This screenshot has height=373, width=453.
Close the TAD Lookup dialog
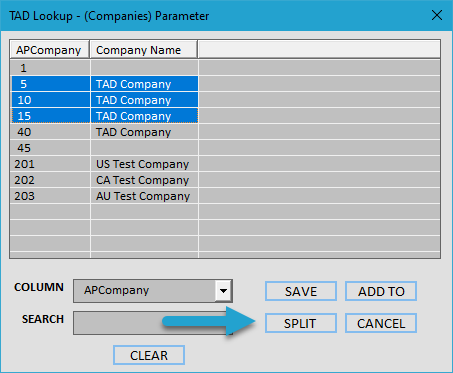pos(437,15)
